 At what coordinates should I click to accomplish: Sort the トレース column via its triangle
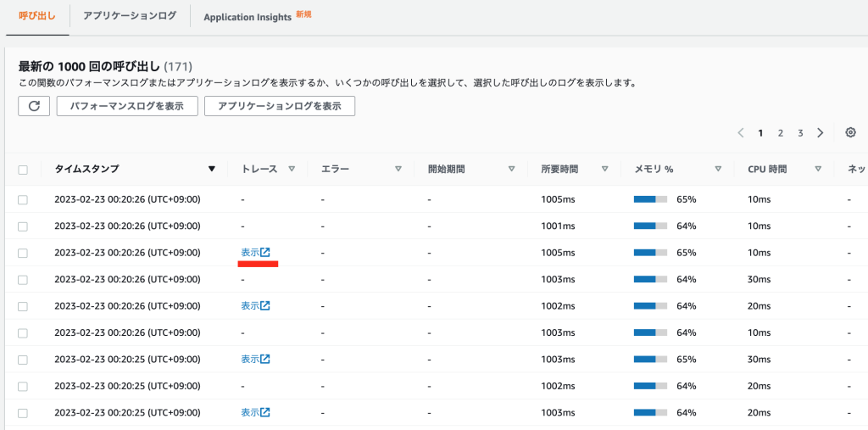point(292,170)
